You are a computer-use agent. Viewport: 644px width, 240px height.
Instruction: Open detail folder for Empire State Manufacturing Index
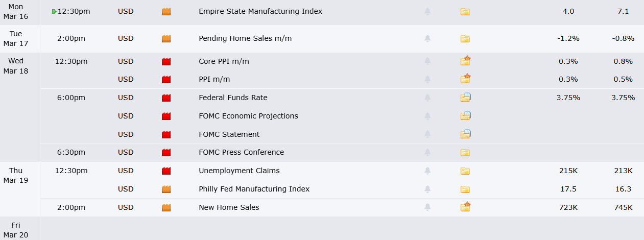click(465, 11)
